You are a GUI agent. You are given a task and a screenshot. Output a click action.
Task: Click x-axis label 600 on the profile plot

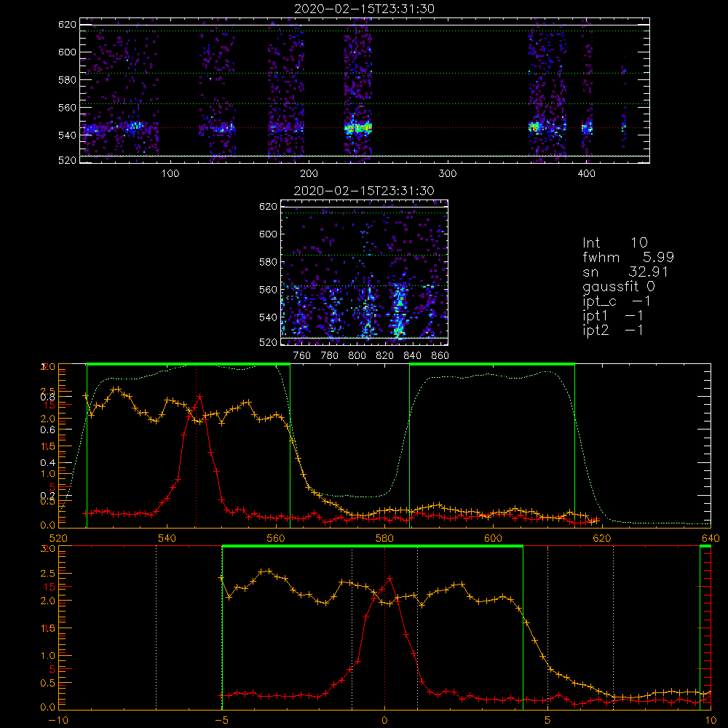(494, 539)
